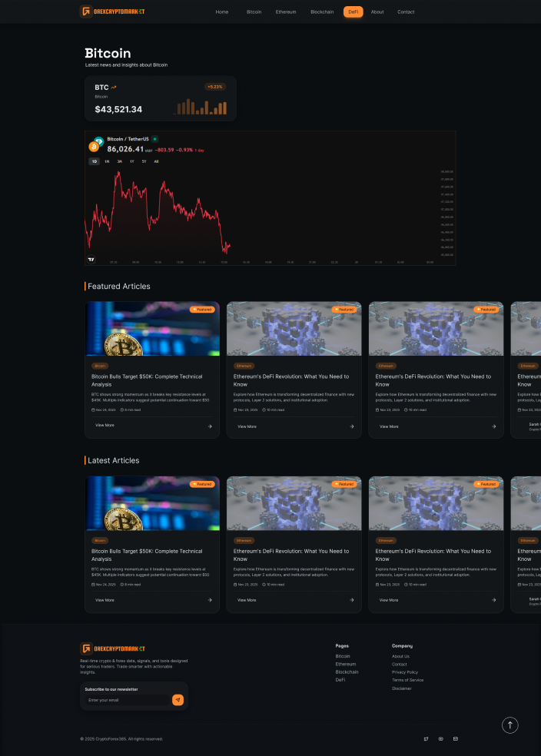Click the Bitcoin/Tether coin pair icon
The image size is (541, 756).
[x=96, y=144]
